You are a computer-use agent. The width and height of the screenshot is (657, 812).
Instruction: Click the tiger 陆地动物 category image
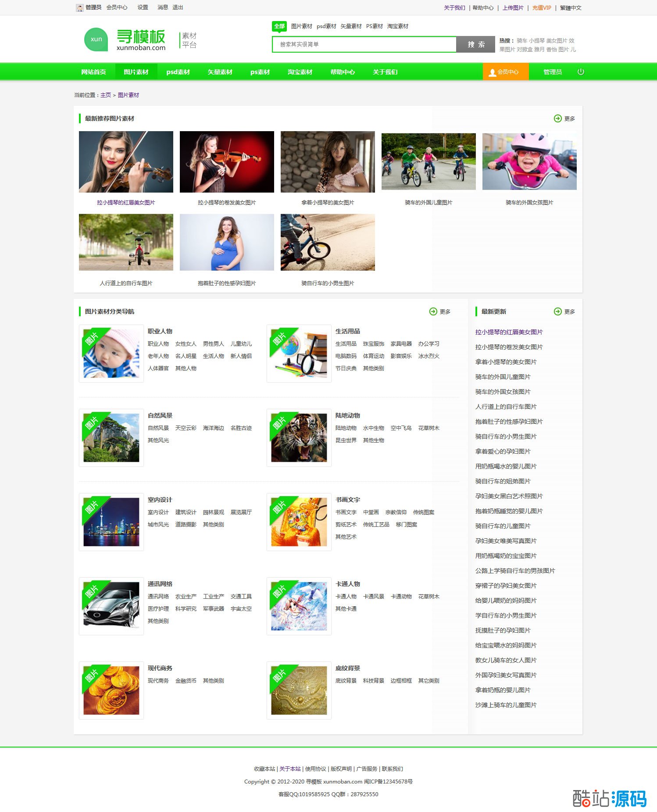[x=299, y=437]
